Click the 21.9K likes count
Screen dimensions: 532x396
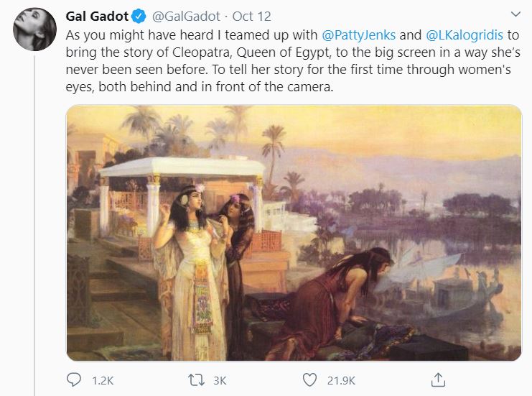tap(342, 379)
